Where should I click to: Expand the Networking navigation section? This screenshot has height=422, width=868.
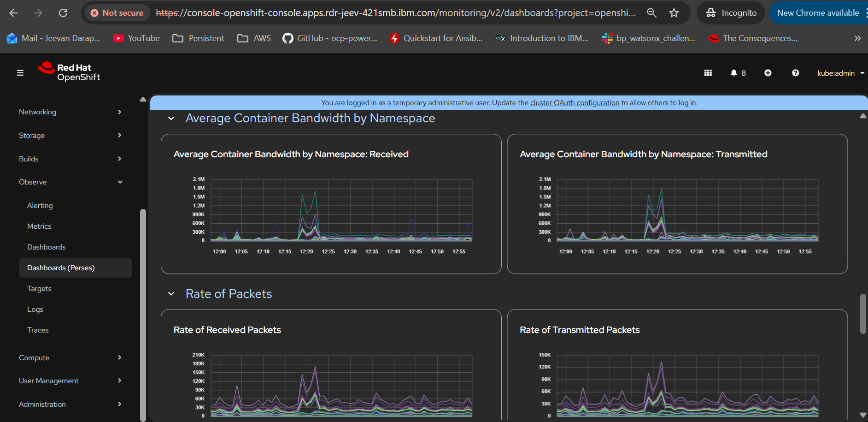70,112
